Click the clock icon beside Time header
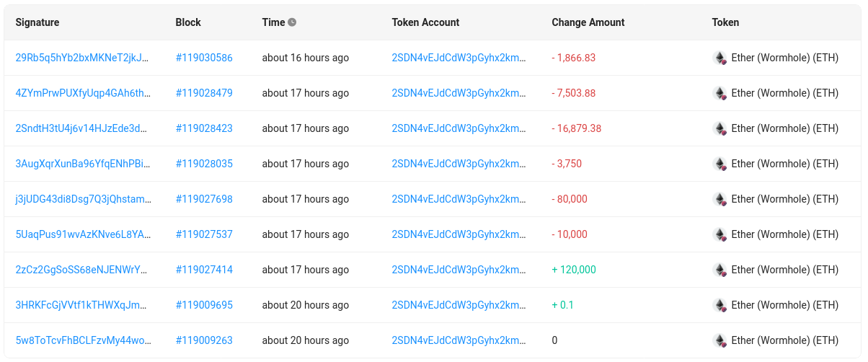This screenshot has height=362, width=868. (292, 22)
